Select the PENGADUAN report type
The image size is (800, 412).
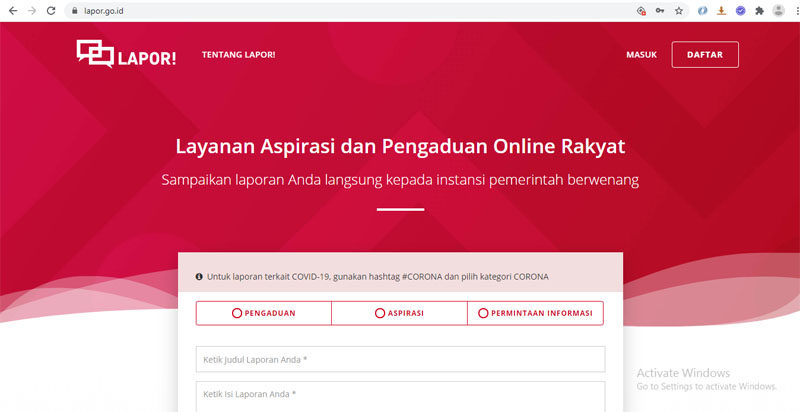pos(264,313)
